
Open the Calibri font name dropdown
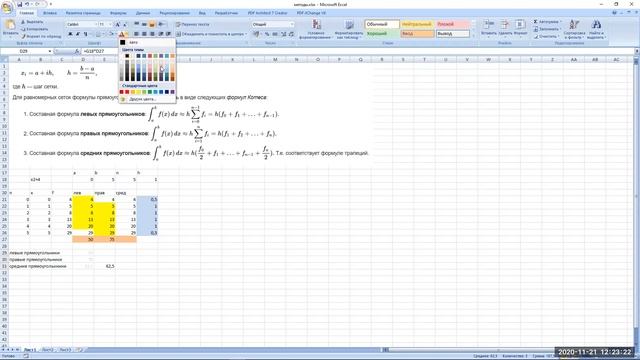(x=96, y=24)
